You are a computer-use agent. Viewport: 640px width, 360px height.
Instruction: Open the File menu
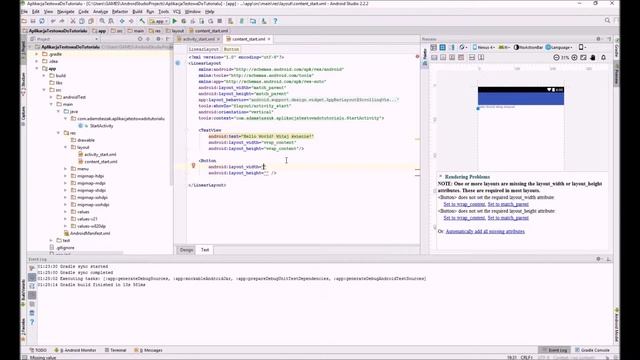[24, 12]
